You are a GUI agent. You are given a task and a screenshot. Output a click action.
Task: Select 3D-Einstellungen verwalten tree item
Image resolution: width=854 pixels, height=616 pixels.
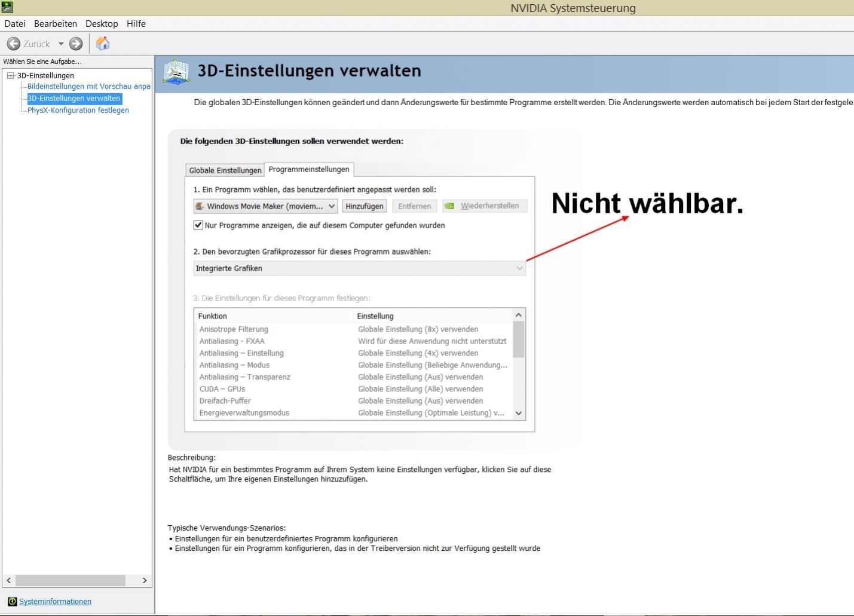pyautogui.click(x=74, y=99)
